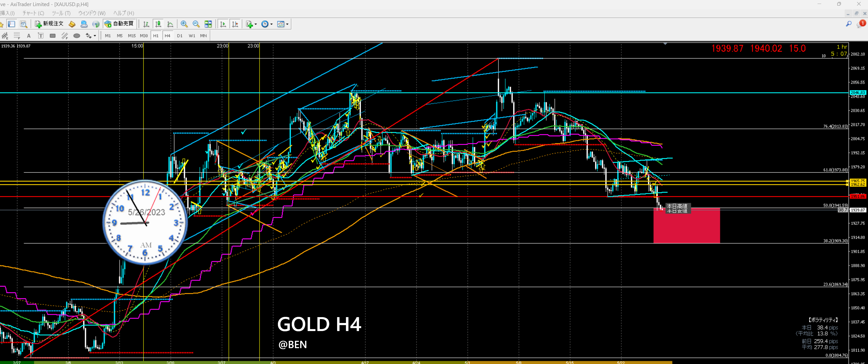Select the ellipse drawing tool
Image resolution: width=868 pixels, height=364 pixels.
click(77, 36)
